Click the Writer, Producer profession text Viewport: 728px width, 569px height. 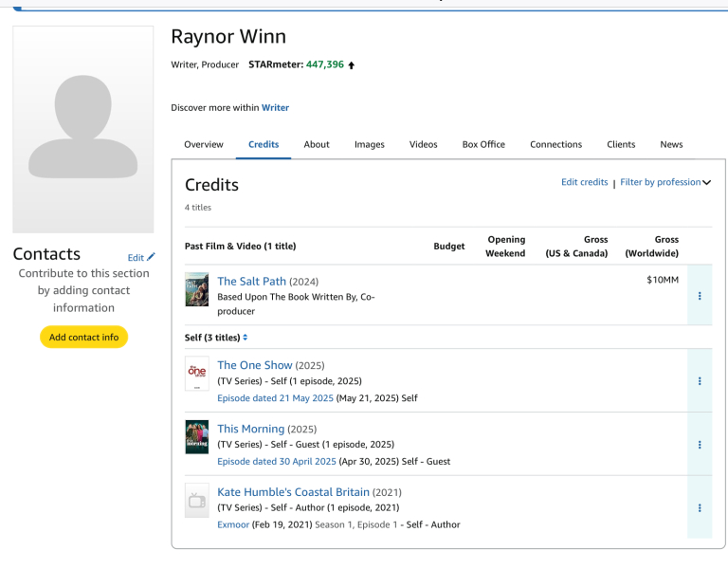click(x=205, y=64)
